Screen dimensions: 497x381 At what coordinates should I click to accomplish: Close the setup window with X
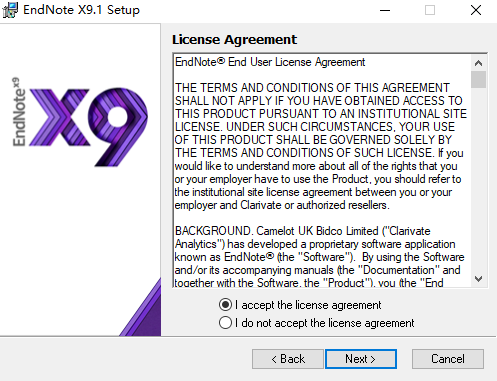click(x=476, y=10)
